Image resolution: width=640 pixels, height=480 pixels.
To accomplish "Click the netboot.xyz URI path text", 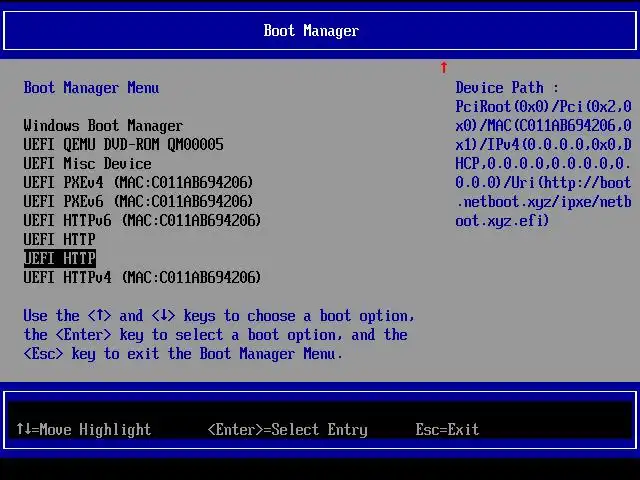I will coord(543,201).
